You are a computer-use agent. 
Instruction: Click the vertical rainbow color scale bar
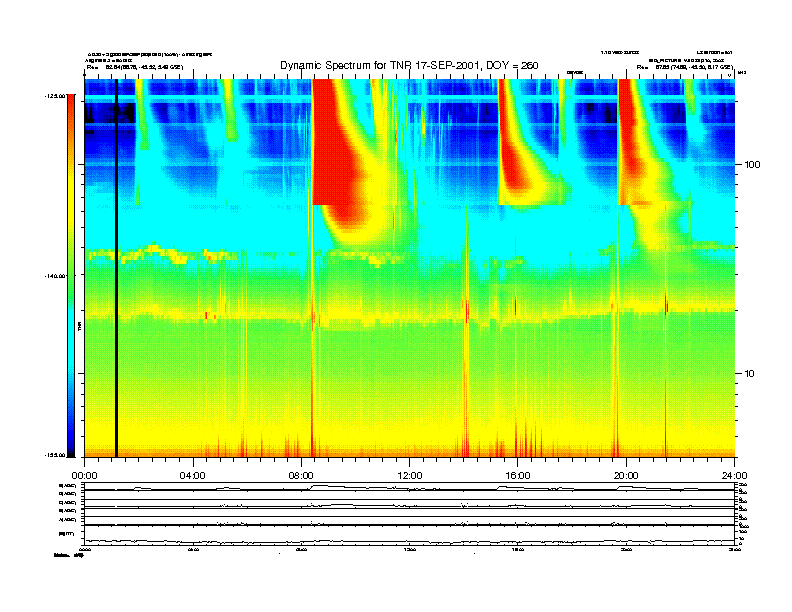coord(71,276)
